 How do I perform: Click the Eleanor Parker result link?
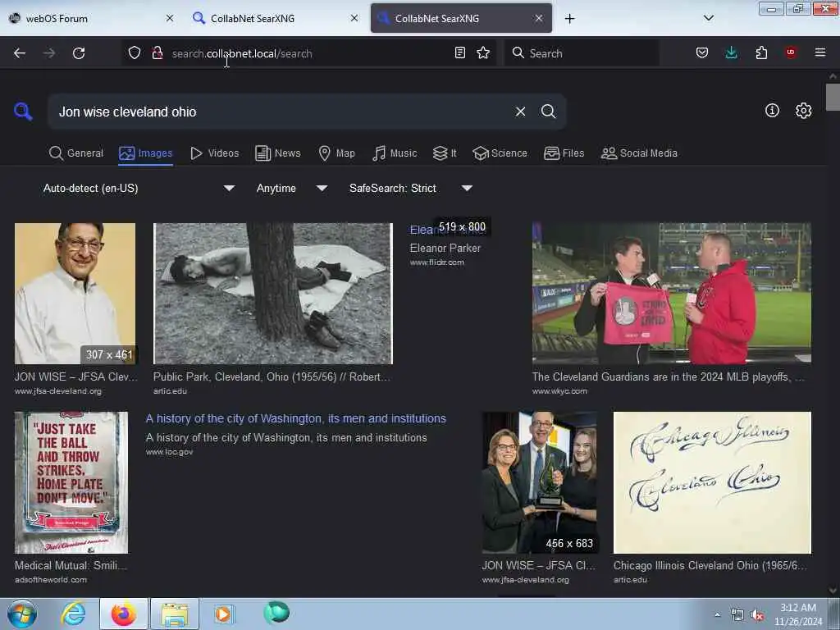pyautogui.click(x=447, y=230)
